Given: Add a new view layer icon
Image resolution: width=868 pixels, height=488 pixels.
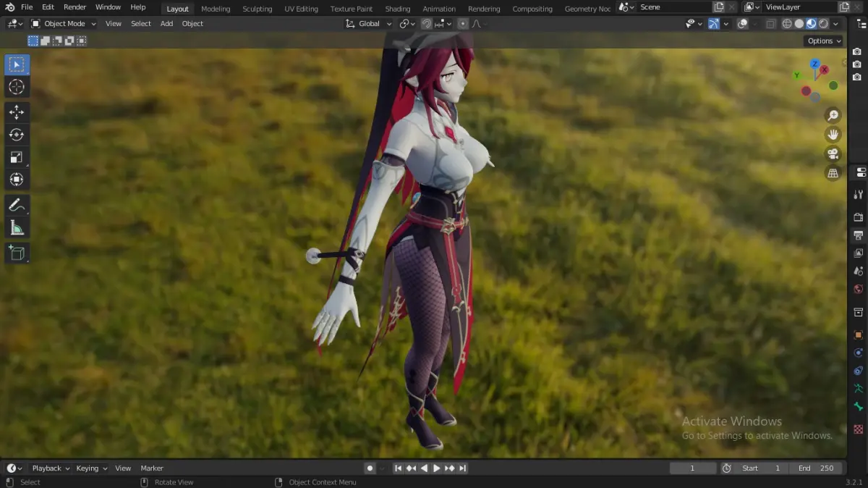Looking at the screenshot, I should tap(843, 7).
